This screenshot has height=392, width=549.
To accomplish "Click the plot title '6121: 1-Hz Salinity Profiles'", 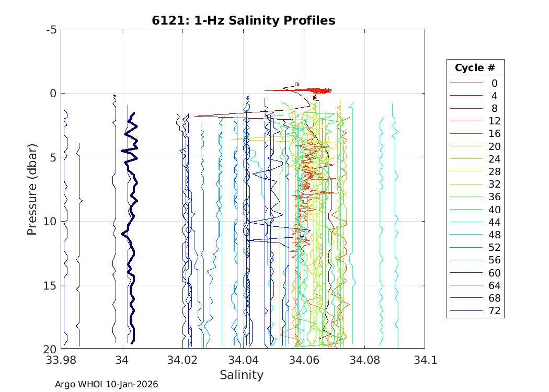I will (x=243, y=20).
